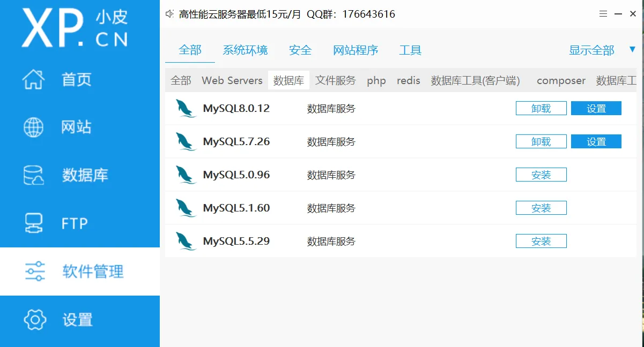
Task: Open 设置 for MySQL5.7.26
Action: [x=596, y=141]
